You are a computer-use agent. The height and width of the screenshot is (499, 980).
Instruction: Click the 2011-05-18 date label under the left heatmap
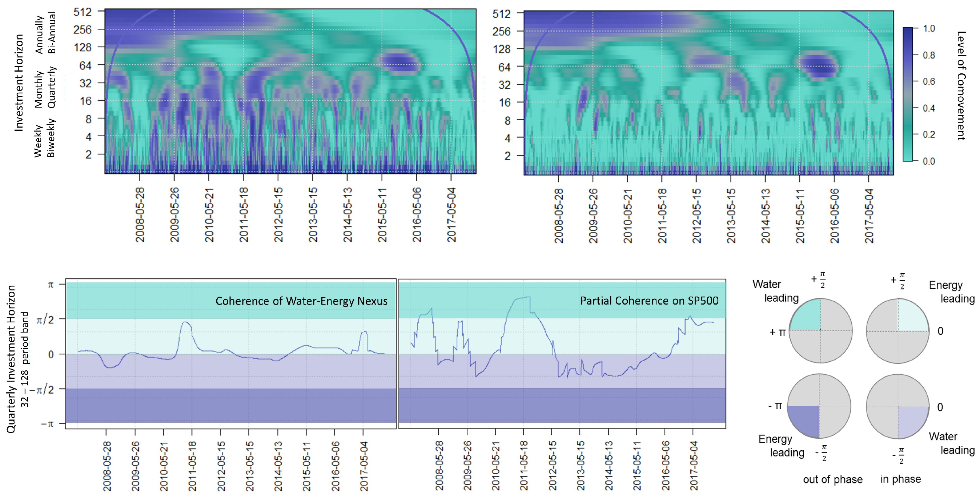click(x=244, y=215)
